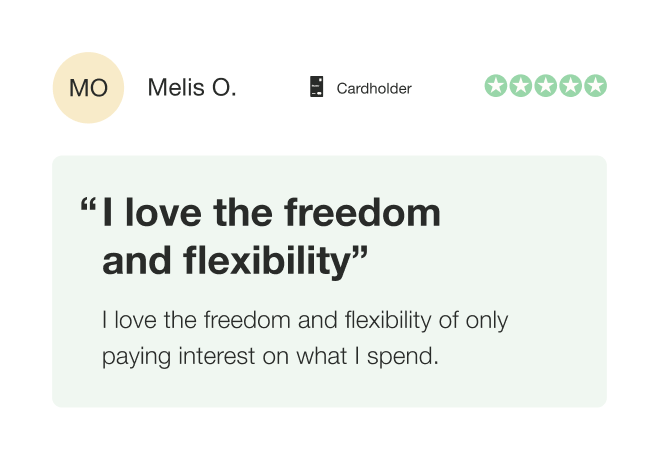Select the first green rating star
The width and height of the screenshot is (659, 460).
[496, 86]
